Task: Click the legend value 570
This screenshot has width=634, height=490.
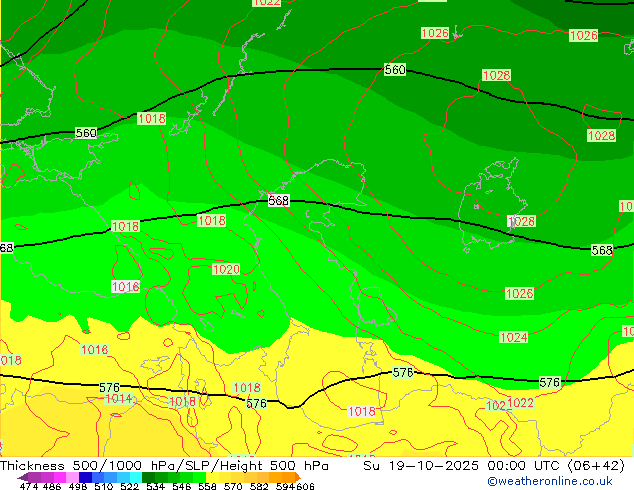Action: pyautogui.click(x=233, y=486)
